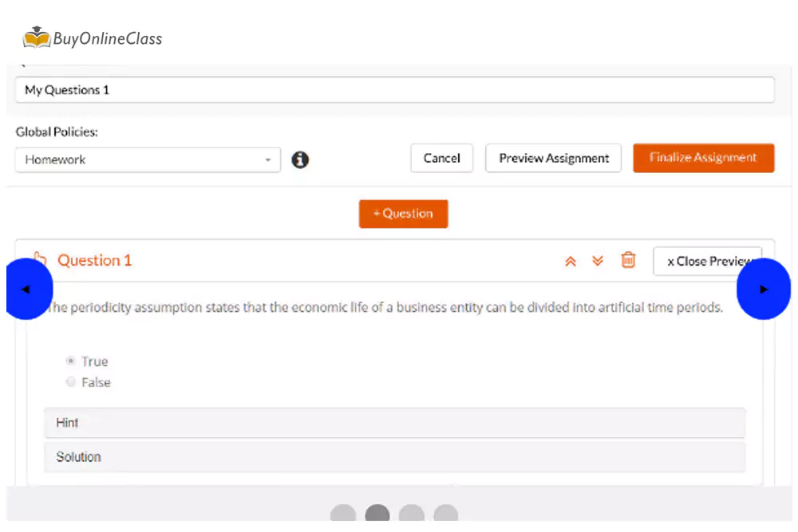Move Question 1 up using the double-chevron icon
The height and width of the screenshot is (532, 798).
571,261
